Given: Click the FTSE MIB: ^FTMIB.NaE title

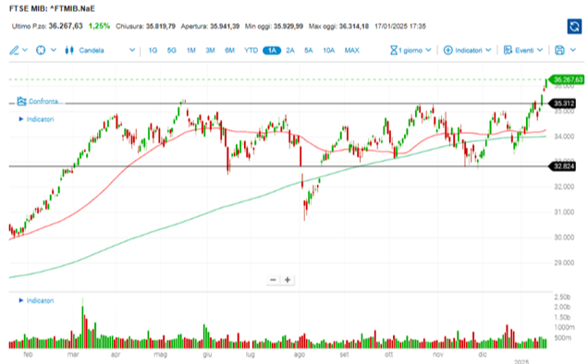Looking at the screenshot, I should (52, 8).
